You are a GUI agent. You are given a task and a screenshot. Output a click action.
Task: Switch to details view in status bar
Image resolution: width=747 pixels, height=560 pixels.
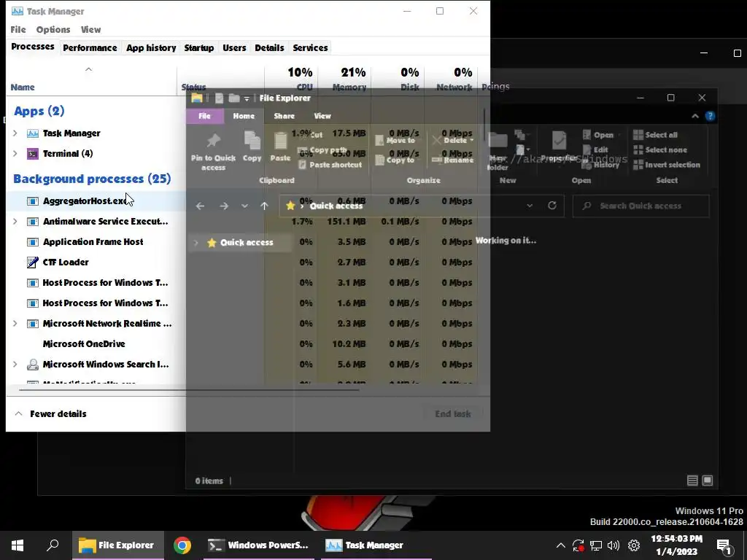pyautogui.click(x=693, y=481)
